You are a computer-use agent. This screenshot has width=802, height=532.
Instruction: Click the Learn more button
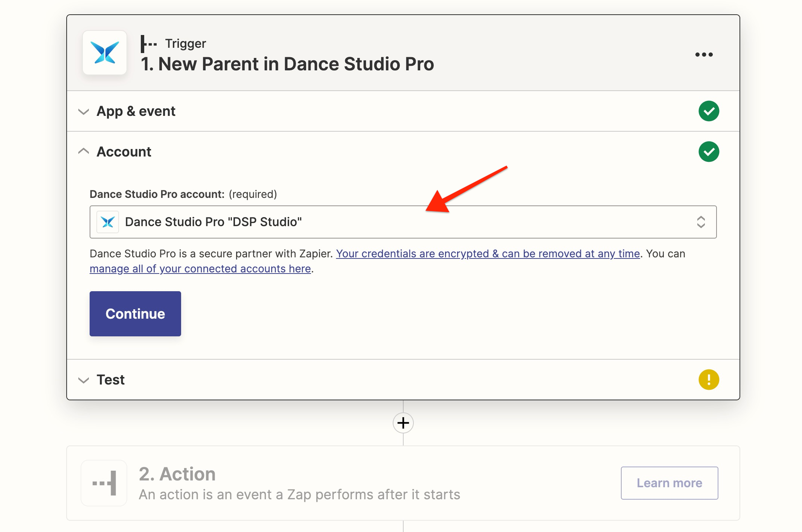click(x=669, y=483)
